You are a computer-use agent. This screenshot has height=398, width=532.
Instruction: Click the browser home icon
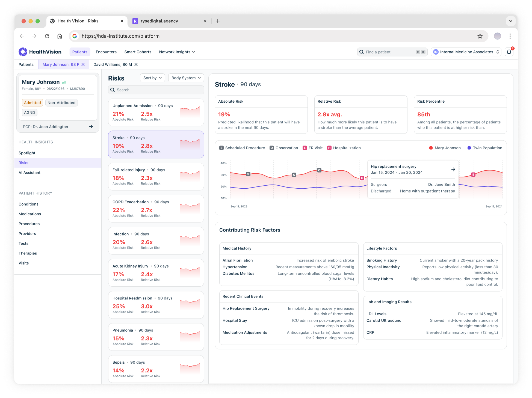point(60,36)
